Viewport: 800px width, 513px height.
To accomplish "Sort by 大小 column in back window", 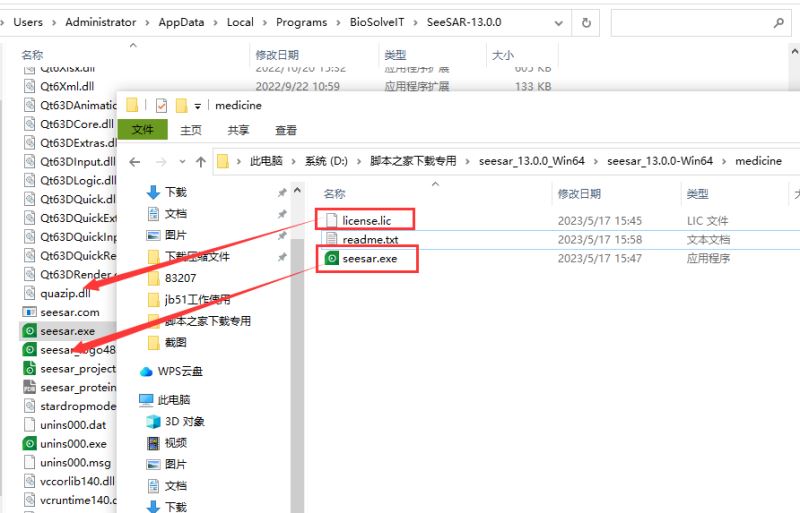I will click(x=503, y=55).
